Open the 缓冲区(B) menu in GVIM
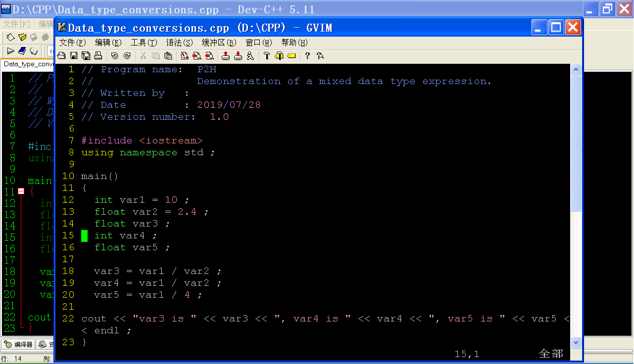 [x=219, y=43]
